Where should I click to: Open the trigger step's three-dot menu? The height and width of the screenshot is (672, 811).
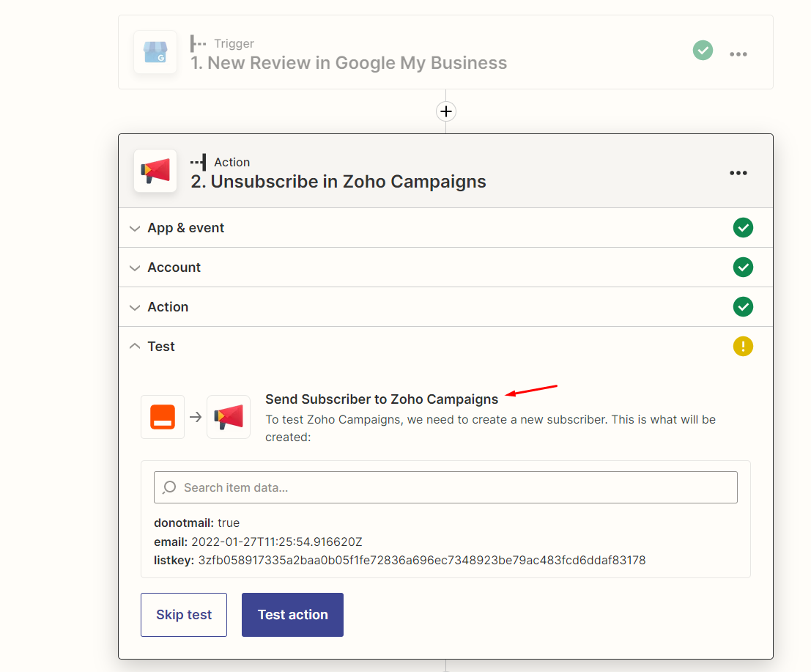pyautogui.click(x=738, y=53)
